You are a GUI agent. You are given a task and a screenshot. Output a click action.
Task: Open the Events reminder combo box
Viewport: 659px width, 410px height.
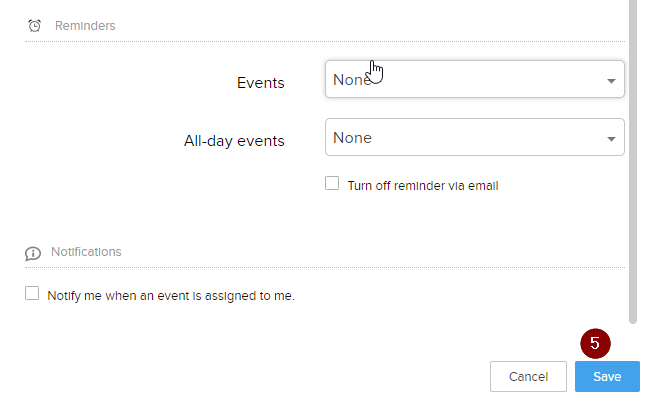coord(474,80)
